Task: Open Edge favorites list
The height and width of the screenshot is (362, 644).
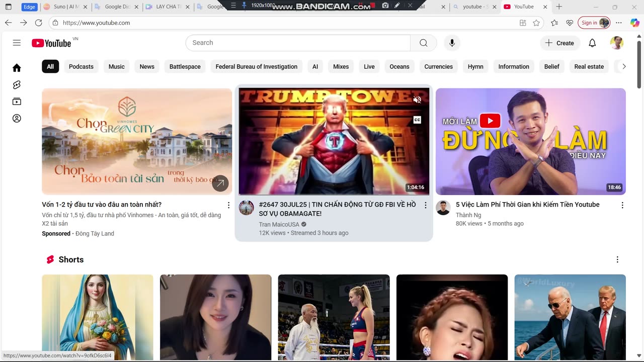Action: 554,23
